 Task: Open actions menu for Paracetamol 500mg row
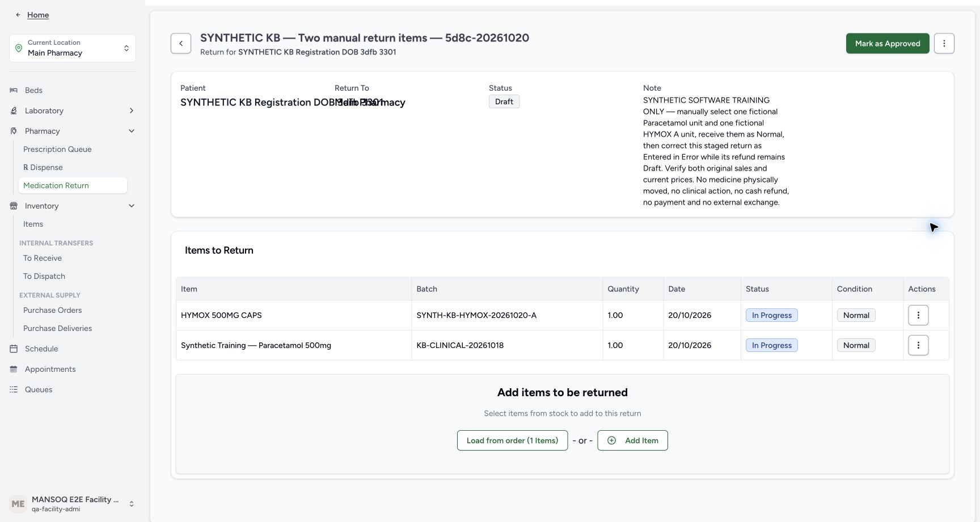click(918, 345)
